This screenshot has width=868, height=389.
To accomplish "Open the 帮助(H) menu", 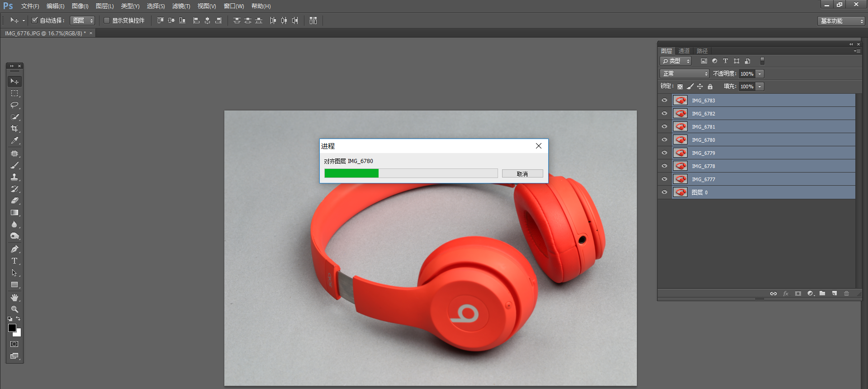I will [261, 6].
